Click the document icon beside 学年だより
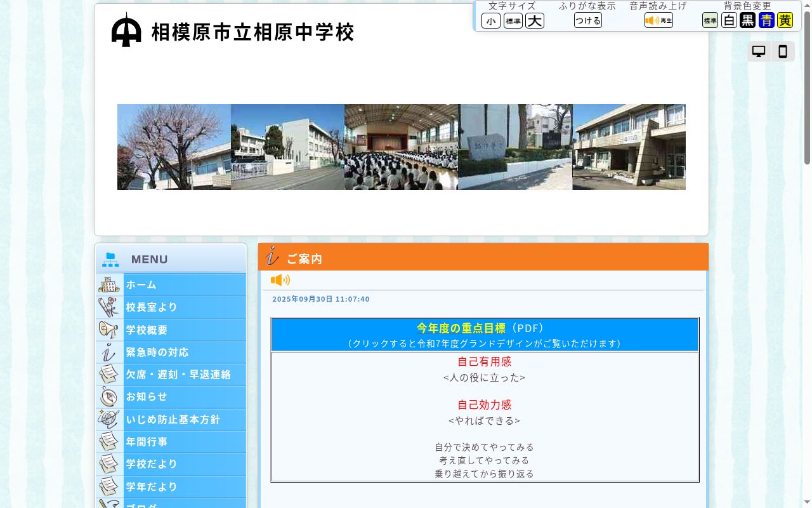The height and width of the screenshot is (508, 812). 109,486
